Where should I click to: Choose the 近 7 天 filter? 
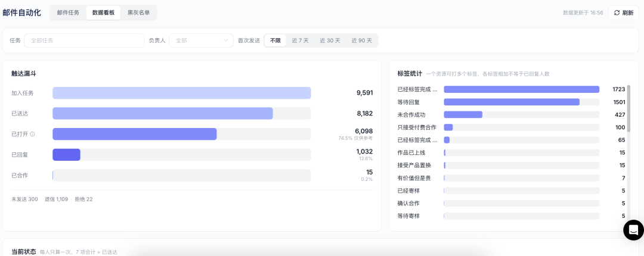point(300,40)
